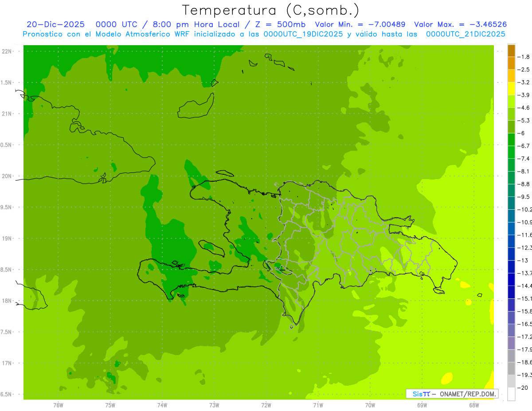Viewport: 532px width, 411px height.
Task: Click the '19N' latitude label
Action: 7,239
